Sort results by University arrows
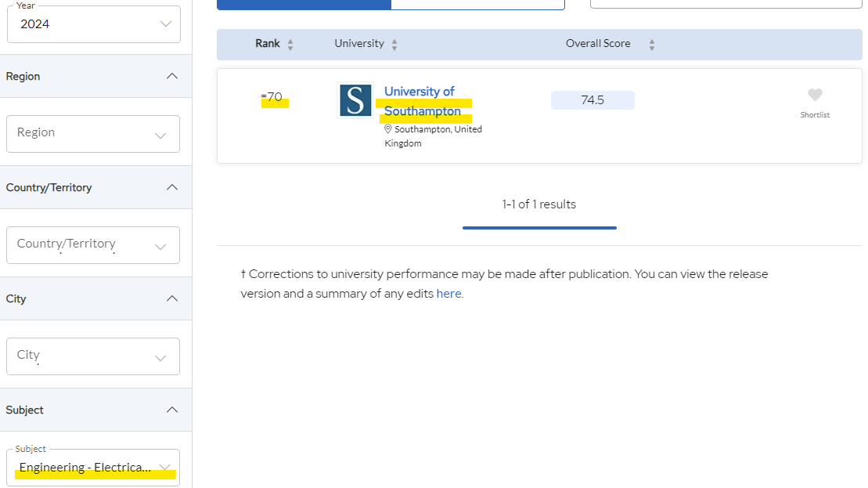Image resolution: width=868 pixels, height=488 pixels. pyautogui.click(x=394, y=45)
